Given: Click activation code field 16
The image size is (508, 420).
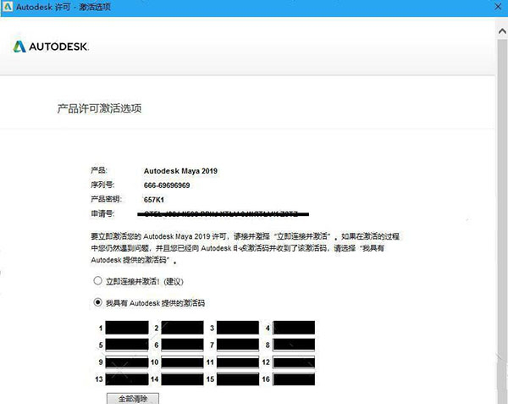Looking at the screenshot, I should pyautogui.click(x=294, y=379).
